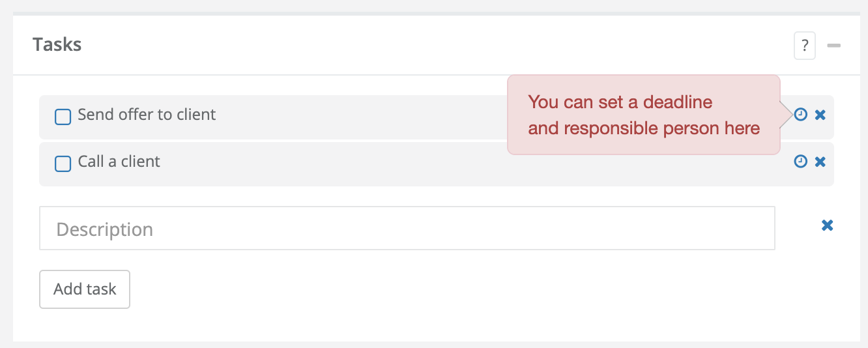Click blank header space beside Tasks title
Image resolution: width=868 pixels, height=348 pixels.
point(437,45)
